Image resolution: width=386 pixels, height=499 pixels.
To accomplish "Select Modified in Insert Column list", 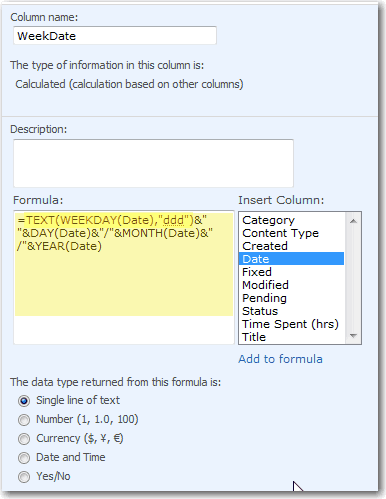I will 292,285.
